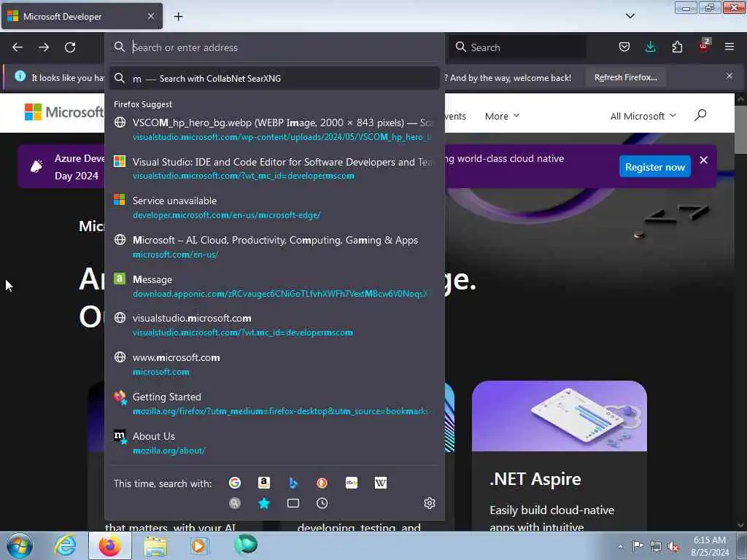Open visualstudio.microsoft.com suggestion
The image size is (747, 560).
275,325
